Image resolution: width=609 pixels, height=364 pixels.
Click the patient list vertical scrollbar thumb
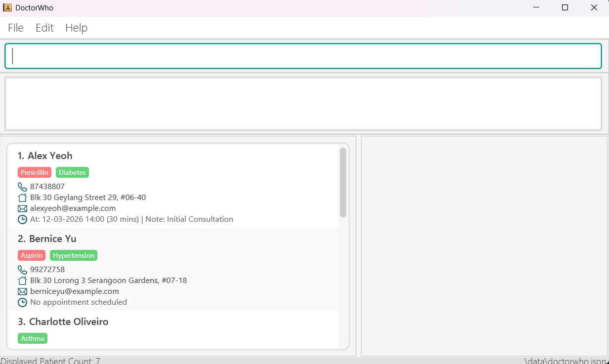(343, 182)
